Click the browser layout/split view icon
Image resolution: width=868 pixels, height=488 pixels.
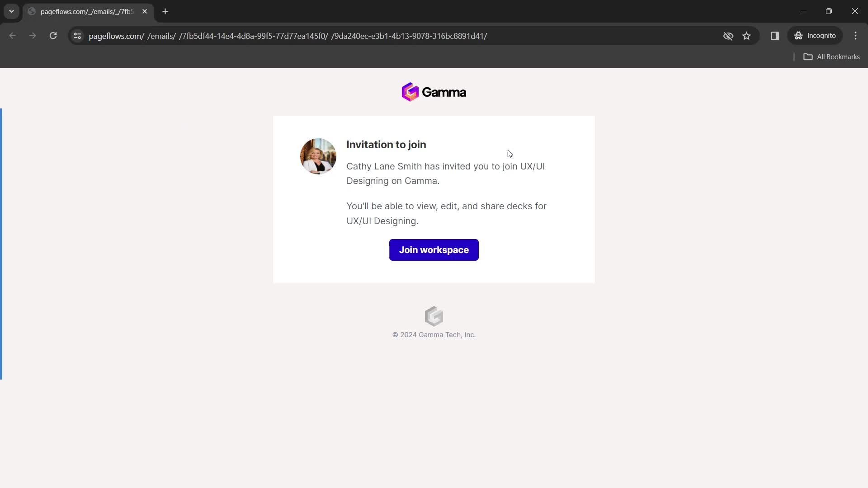tap(774, 36)
